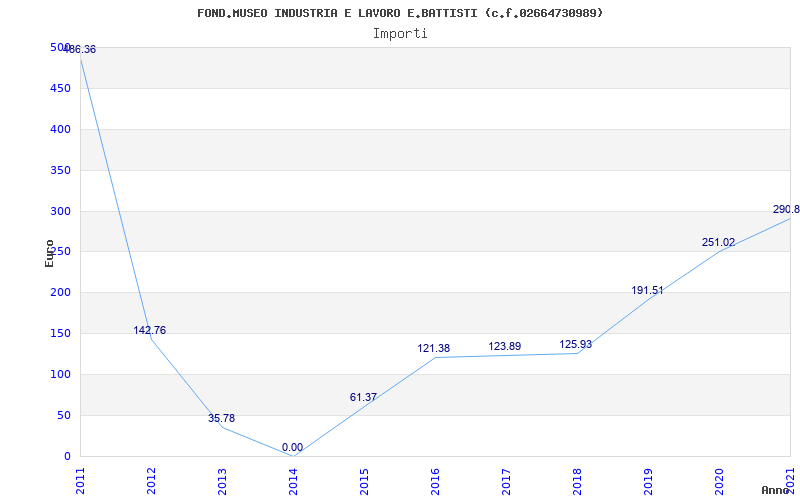Click the 251.02 data label
800x500 pixels.
pyautogui.click(x=718, y=242)
